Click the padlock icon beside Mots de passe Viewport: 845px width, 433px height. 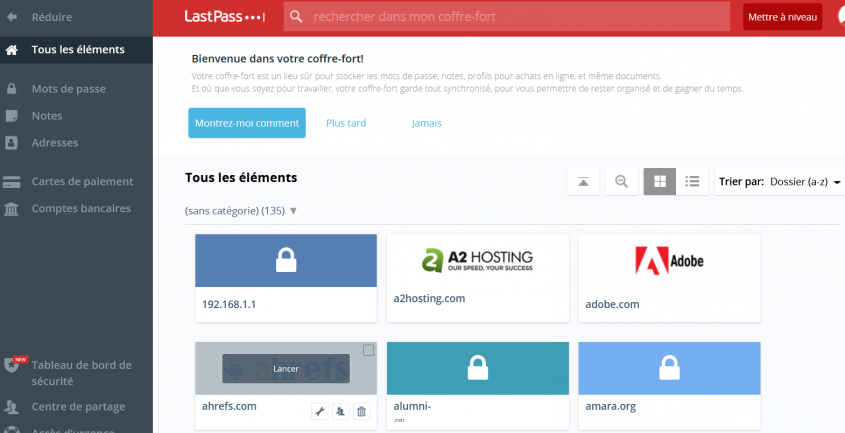(x=11, y=89)
